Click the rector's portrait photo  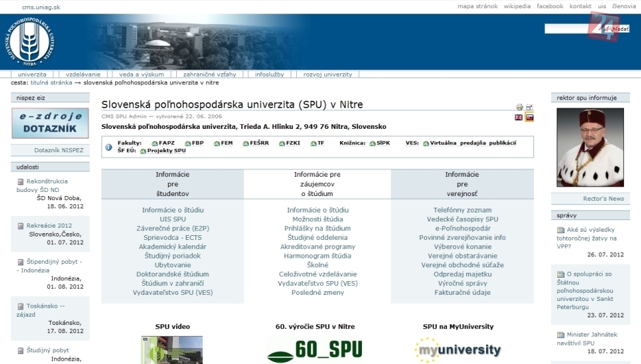click(x=590, y=147)
